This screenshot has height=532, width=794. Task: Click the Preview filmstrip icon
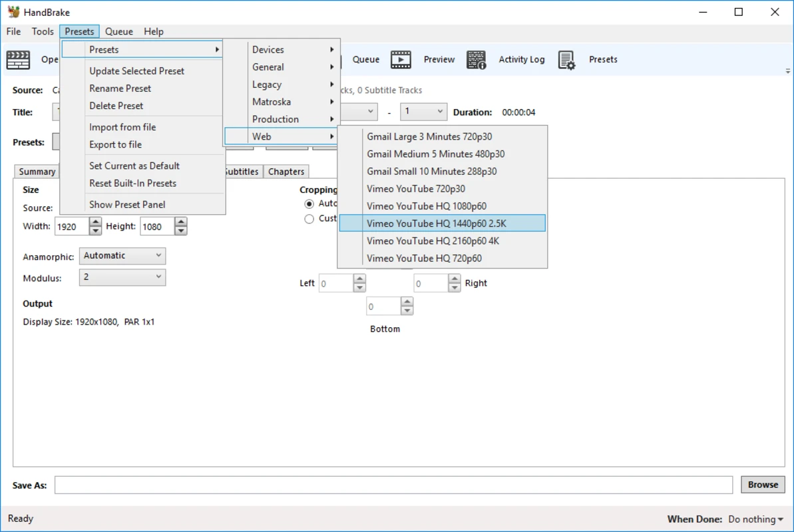401,60
